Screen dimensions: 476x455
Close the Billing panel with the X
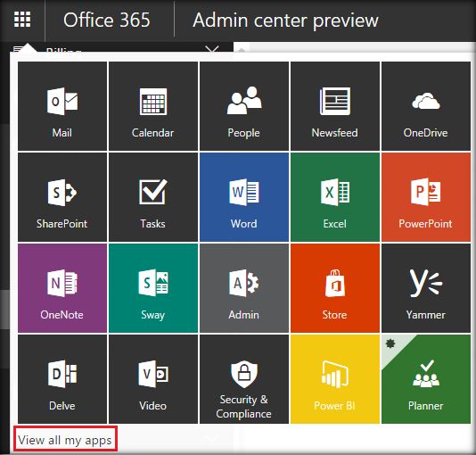coord(212,49)
